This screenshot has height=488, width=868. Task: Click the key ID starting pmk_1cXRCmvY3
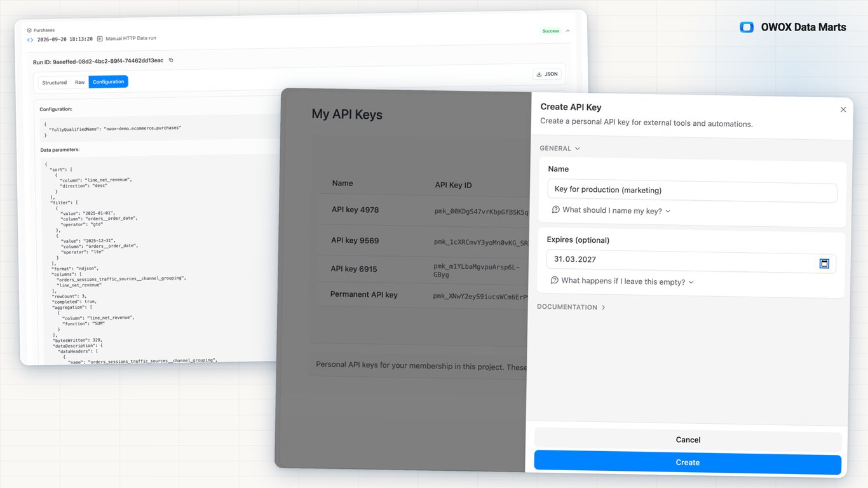pyautogui.click(x=481, y=242)
